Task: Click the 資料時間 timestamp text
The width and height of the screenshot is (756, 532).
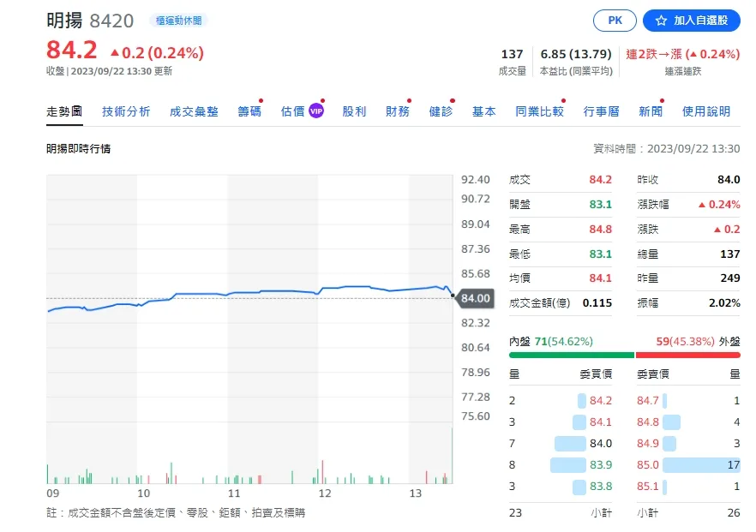Action: click(666, 148)
